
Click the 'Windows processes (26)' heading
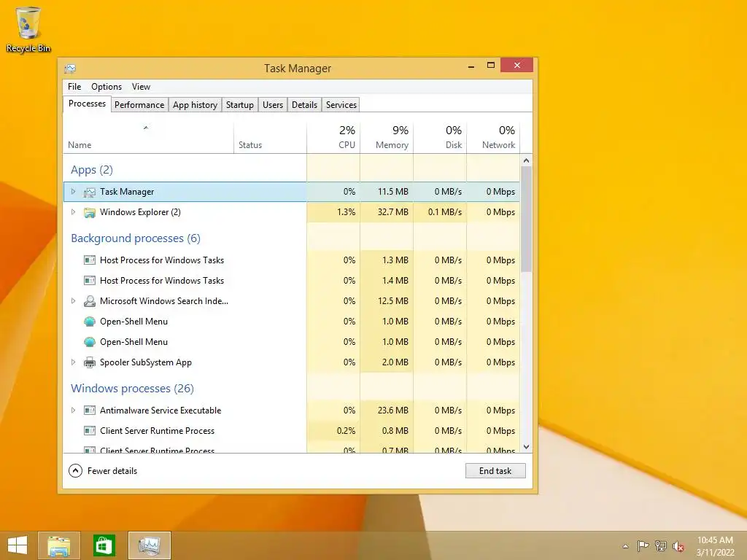coord(133,389)
